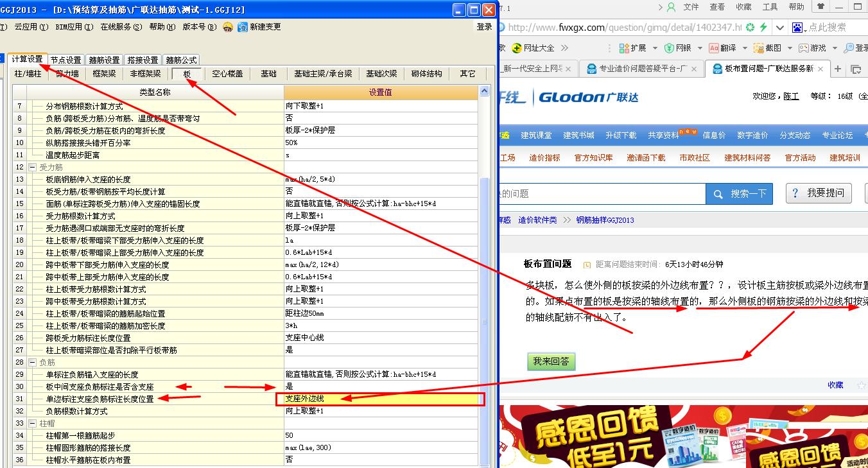Switch to the 搭接设置 tab

pyautogui.click(x=143, y=60)
